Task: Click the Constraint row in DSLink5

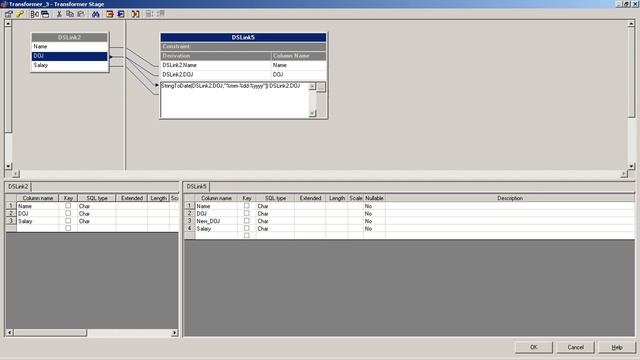Action: (243, 47)
